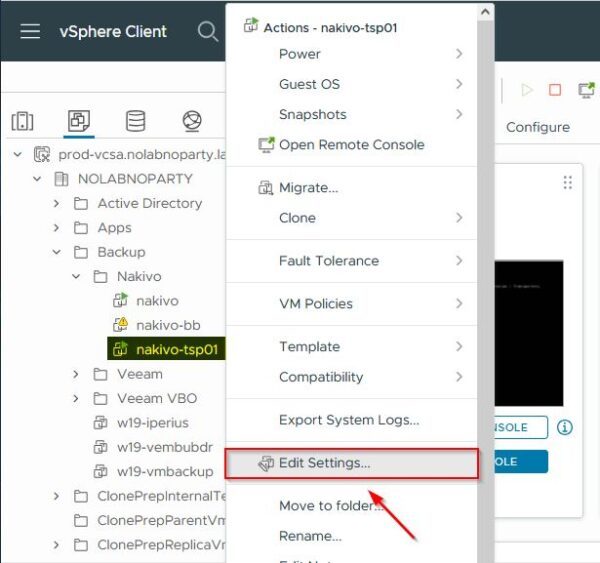Open the VM Policies submenu

pos(351,304)
